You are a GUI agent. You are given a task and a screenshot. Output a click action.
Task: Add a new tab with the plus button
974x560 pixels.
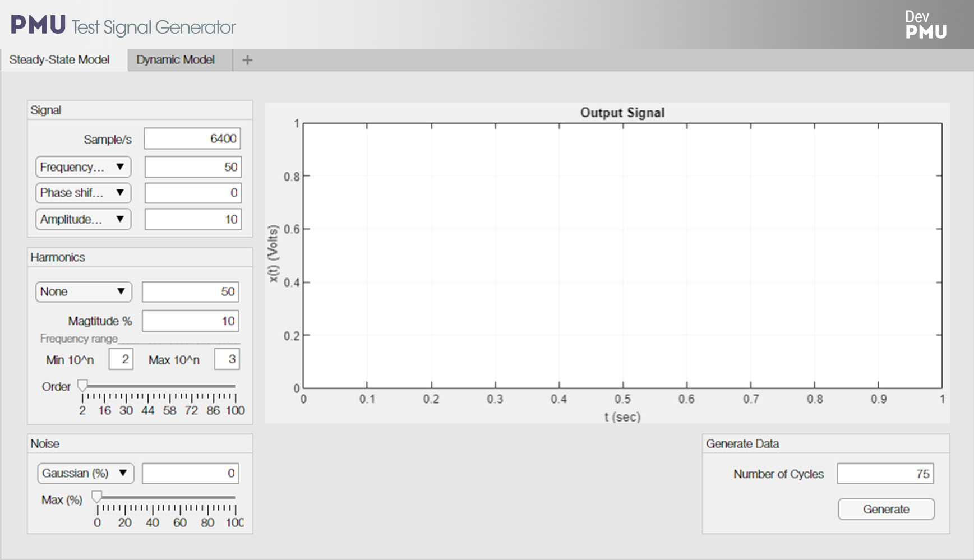(247, 59)
